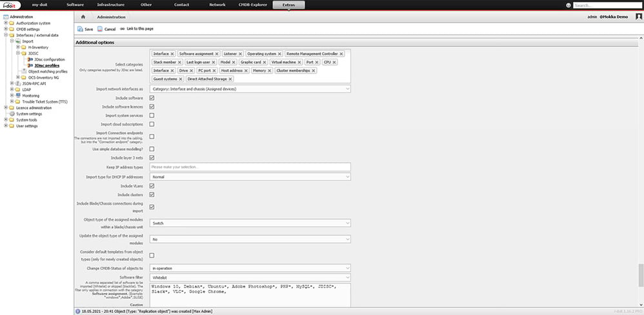Click Link to this page

point(137,29)
